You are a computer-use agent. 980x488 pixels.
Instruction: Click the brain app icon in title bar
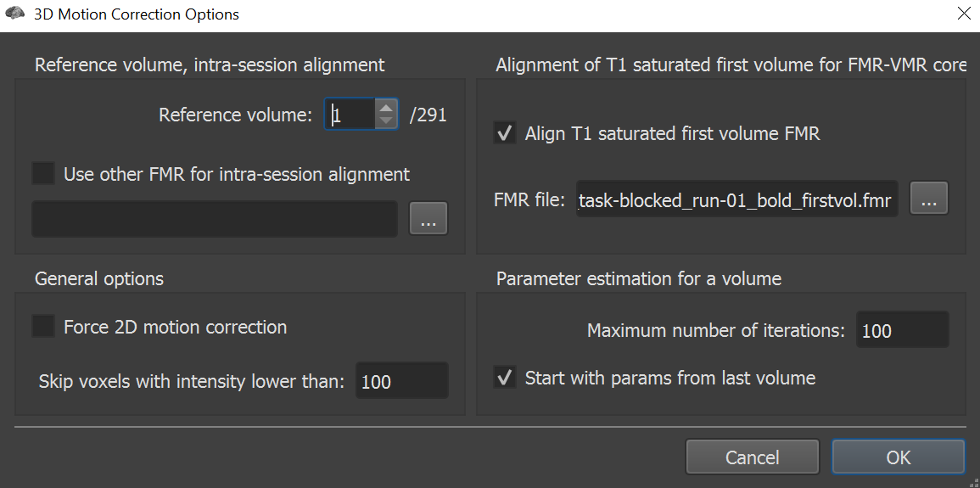tap(14, 13)
